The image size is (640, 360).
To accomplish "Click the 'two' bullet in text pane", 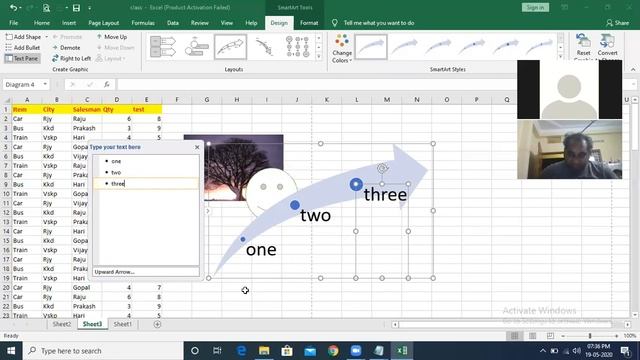I will pyautogui.click(x=116, y=172).
